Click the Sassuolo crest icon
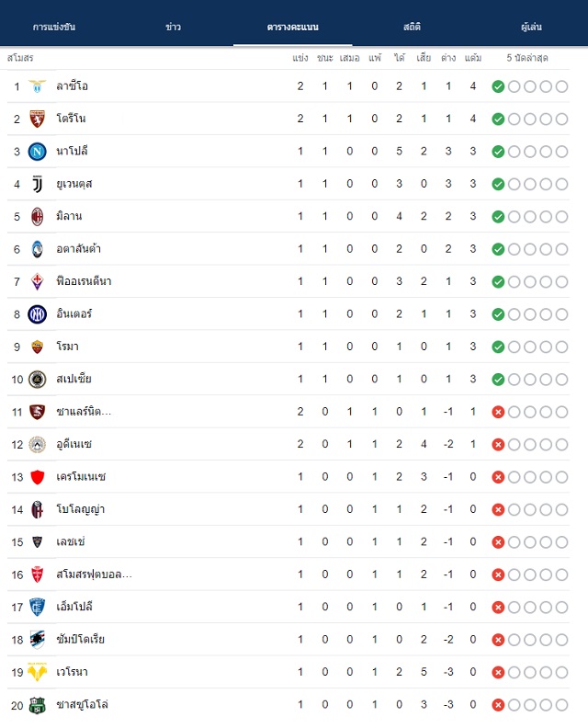This screenshot has width=588, height=728. 37,705
